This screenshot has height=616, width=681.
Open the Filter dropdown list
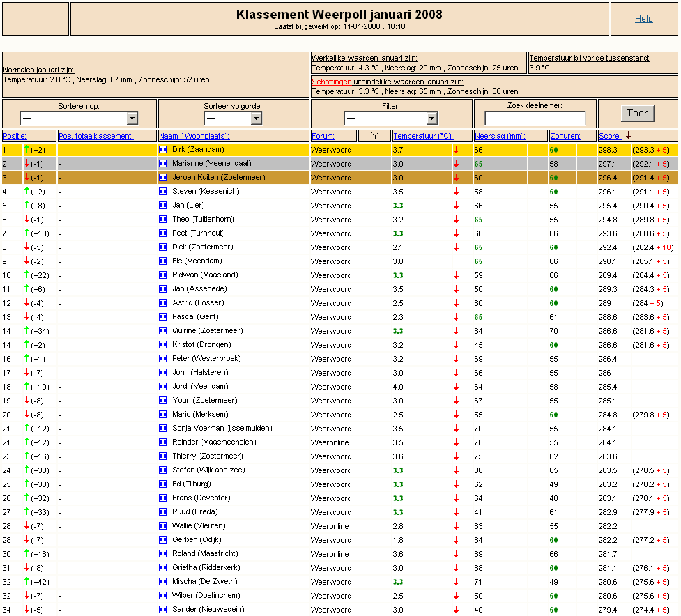(391, 118)
